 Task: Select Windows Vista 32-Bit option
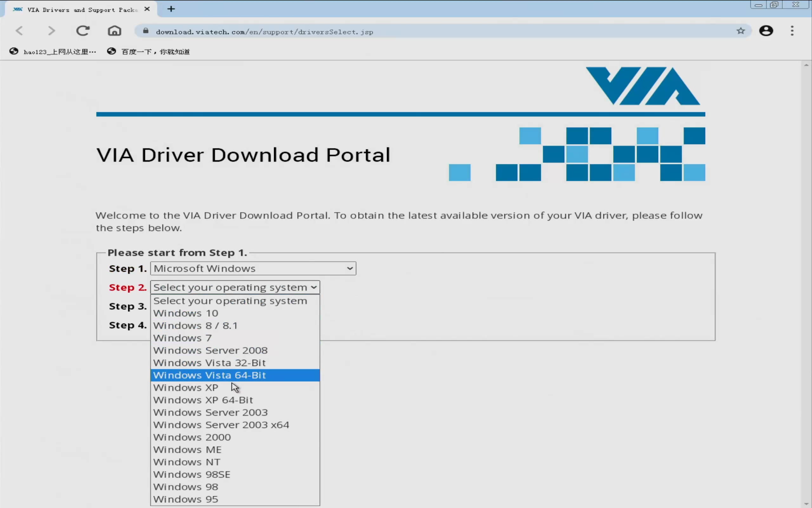[x=235, y=363]
